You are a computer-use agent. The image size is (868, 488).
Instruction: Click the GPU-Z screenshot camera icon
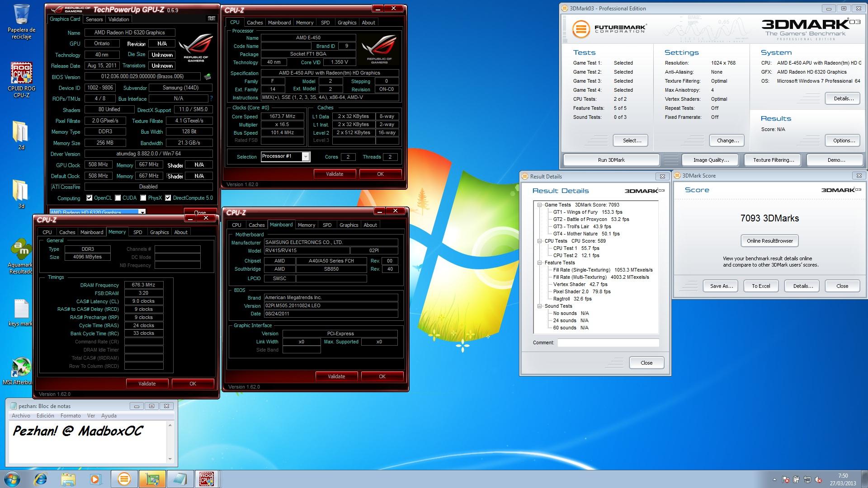[x=211, y=19]
